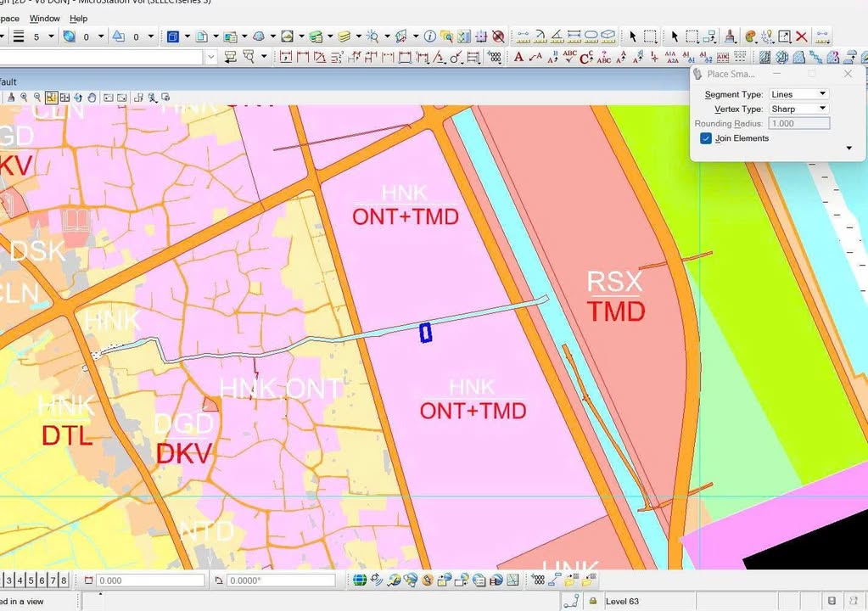Open the Window menu
This screenshot has width=868, height=611.
coord(44,18)
